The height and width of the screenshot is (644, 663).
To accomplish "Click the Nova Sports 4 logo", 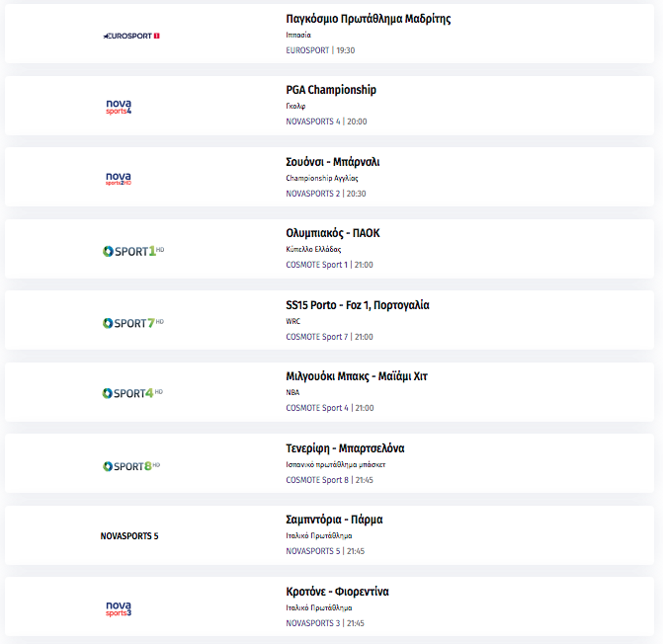I will tap(119, 107).
